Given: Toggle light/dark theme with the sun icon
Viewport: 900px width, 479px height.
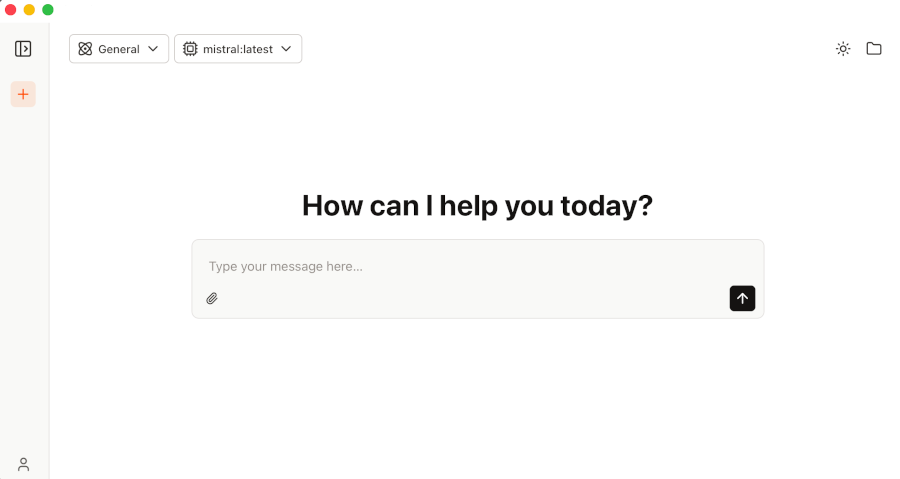Looking at the screenshot, I should coord(843,49).
